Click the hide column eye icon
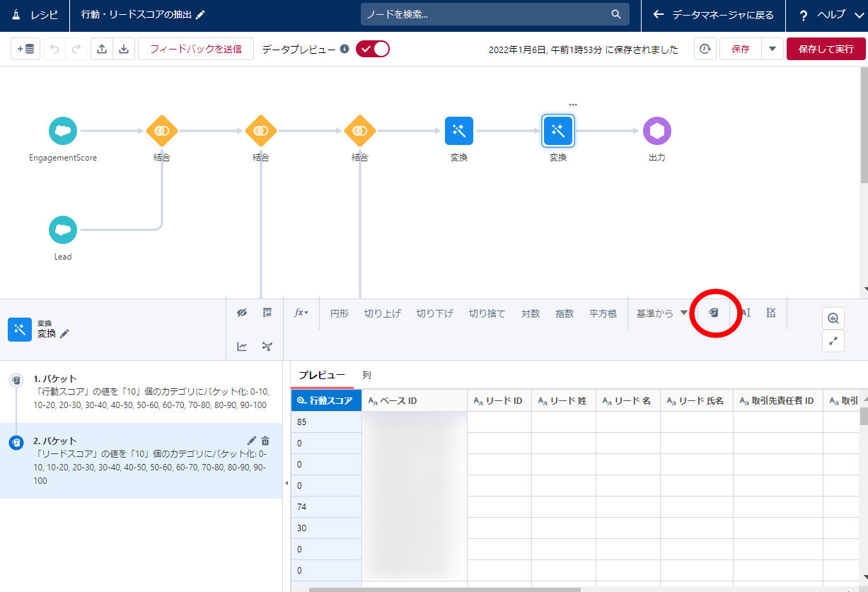The image size is (868, 592). [242, 313]
